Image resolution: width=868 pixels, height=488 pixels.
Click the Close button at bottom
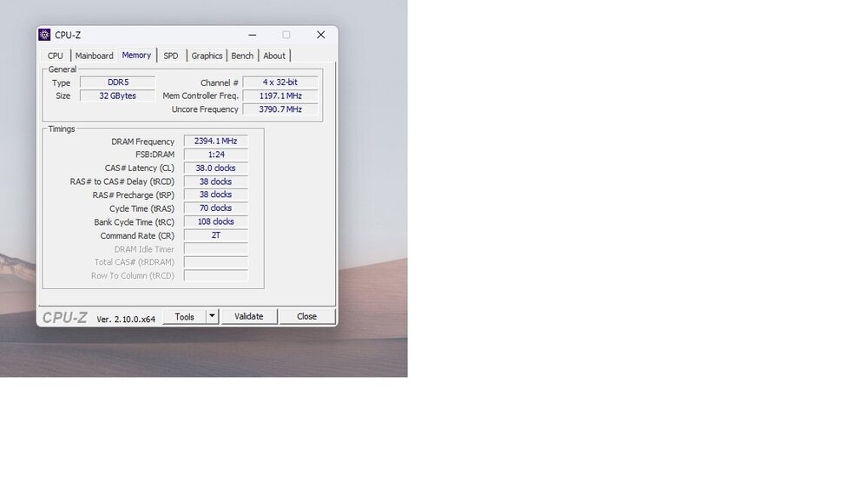click(306, 317)
